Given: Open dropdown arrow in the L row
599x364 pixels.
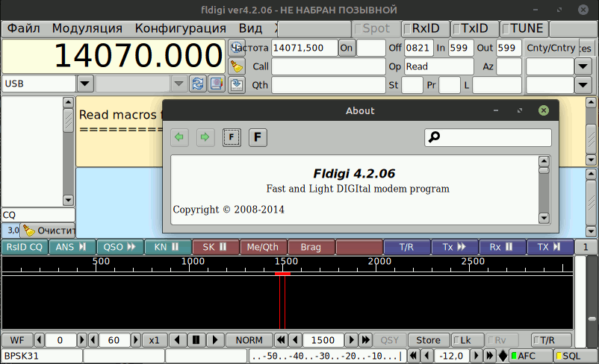Looking at the screenshot, I should 583,85.
